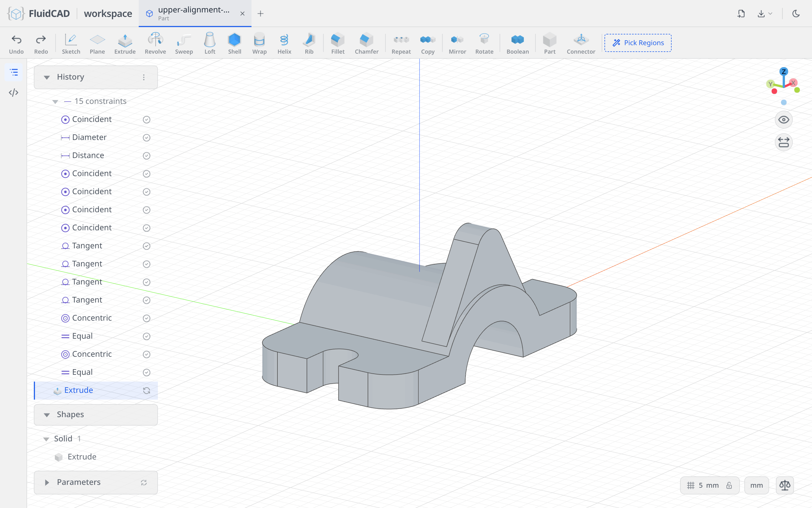Choose the Rib tool
Viewport: 812px width, 508px height.
(309, 44)
